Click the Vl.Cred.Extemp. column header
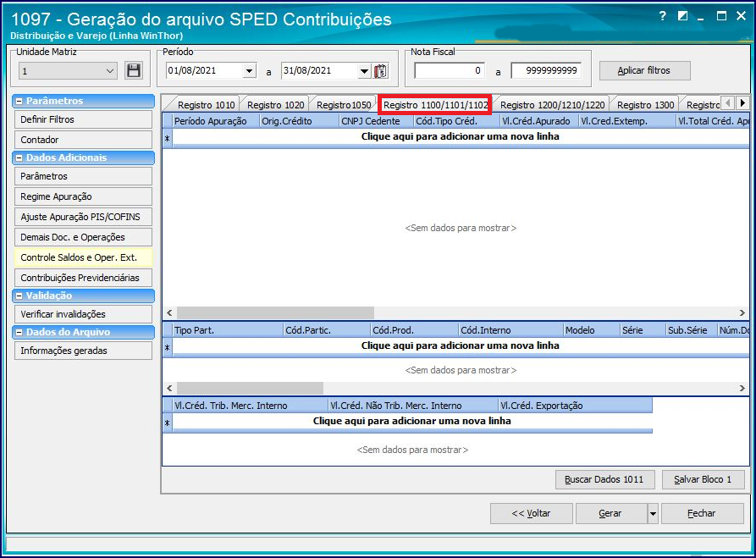The image size is (756, 558). click(627, 121)
